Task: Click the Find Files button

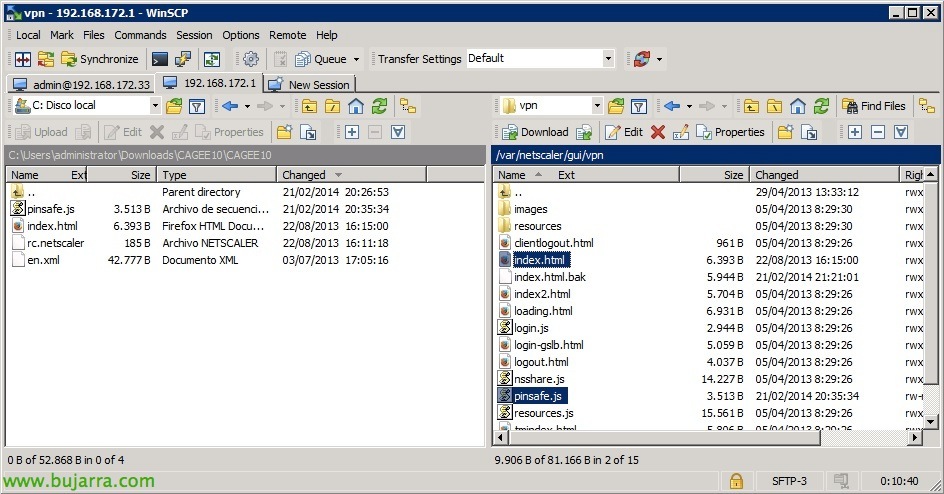Action: pyautogui.click(x=874, y=106)
